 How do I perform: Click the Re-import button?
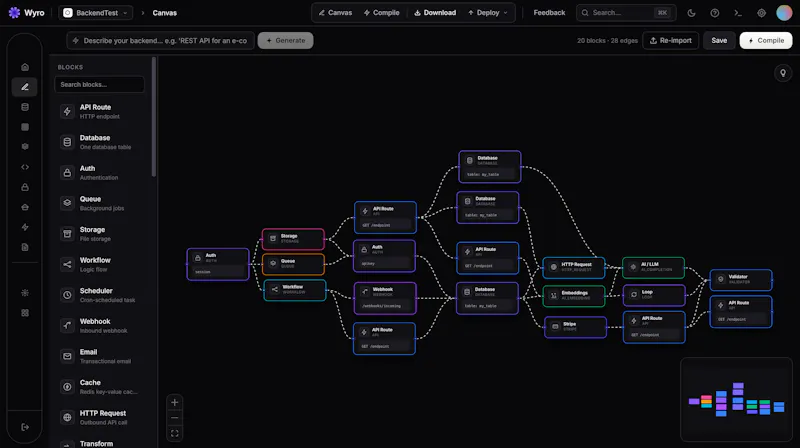click(670, 40)
